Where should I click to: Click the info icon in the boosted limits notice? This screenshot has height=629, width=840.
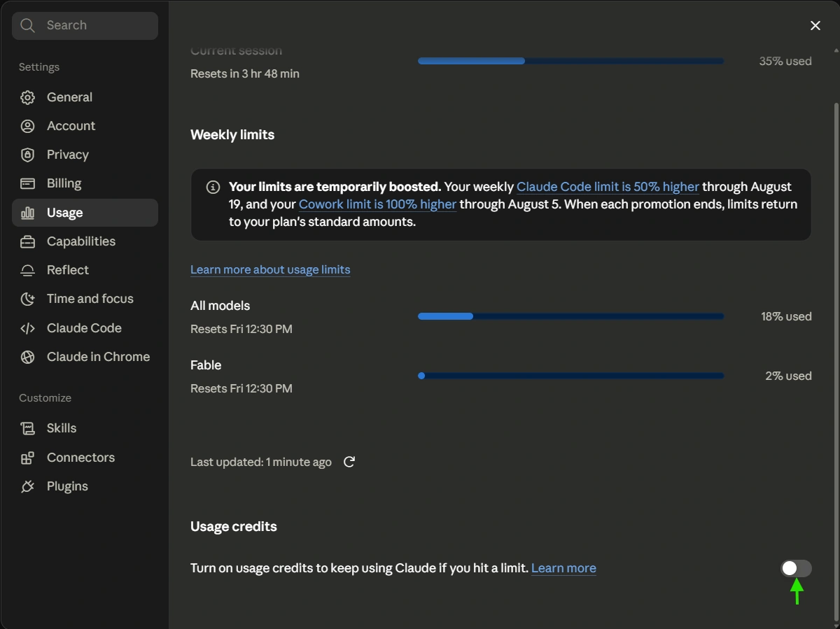point(213,188)
